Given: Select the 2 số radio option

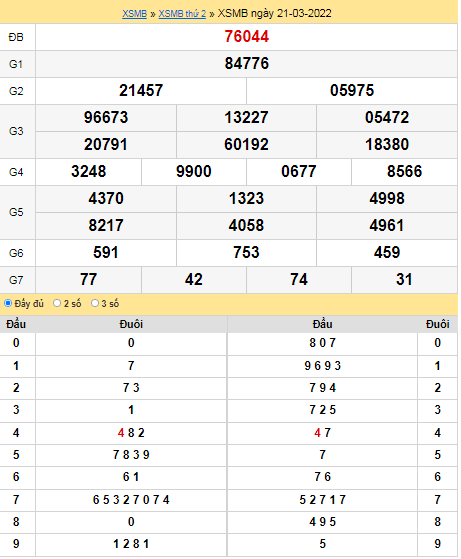Looking at the screenshot, I should (57, 303).
